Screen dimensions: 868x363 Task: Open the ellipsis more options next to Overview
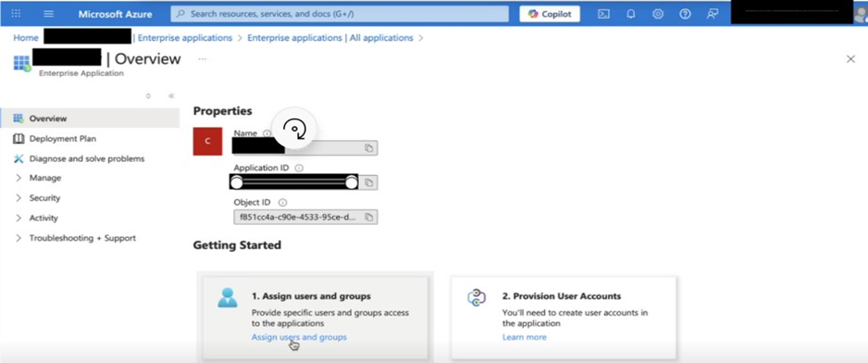(x=203, y=58)
